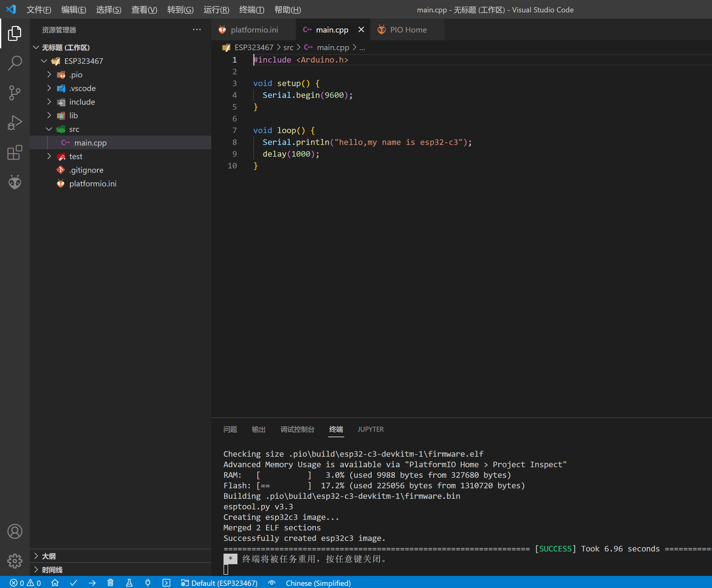
Task: Open the Search view in activity bar
Action: pos(15,63)
